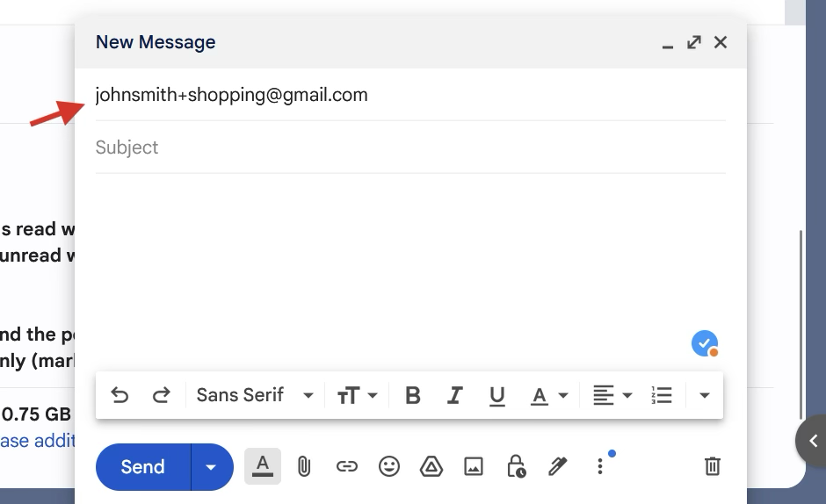Click the Subject input field

pyautogui.click(x=409, y=148)
